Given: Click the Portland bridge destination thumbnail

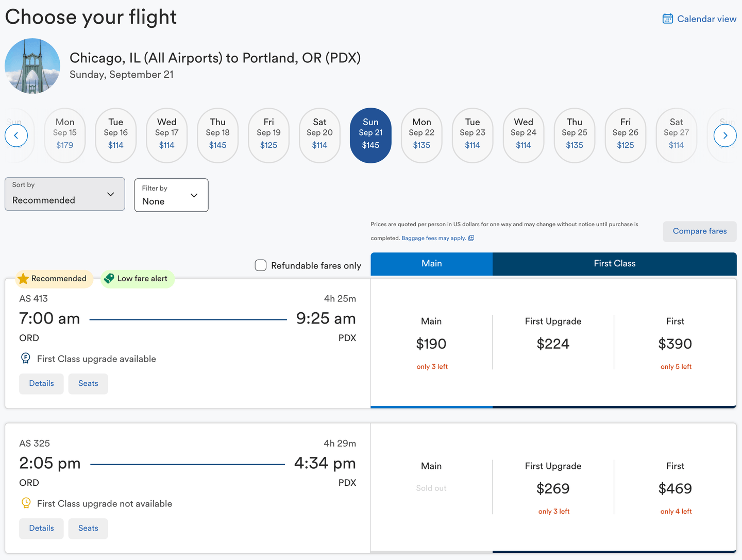Looking at the screenshot, I should click(x=32, y=66).
